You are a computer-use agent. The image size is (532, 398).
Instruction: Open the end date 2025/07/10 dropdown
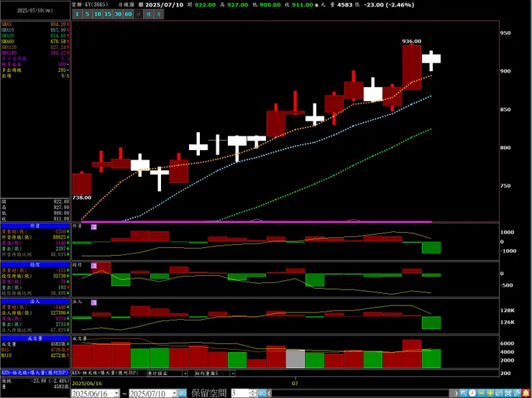click(175, 393)
